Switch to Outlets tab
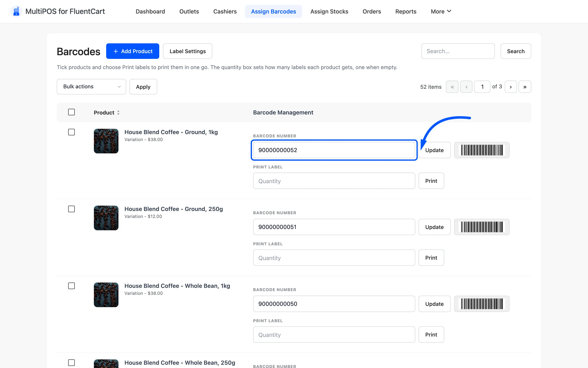Viewport: 588px width, 368px height. 189,11
